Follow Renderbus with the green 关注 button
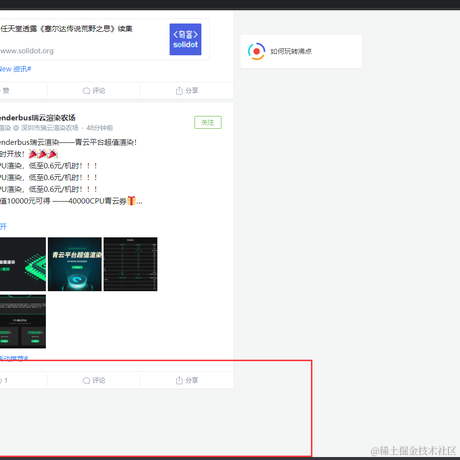460x460 pixels. (x=208, y=122)
